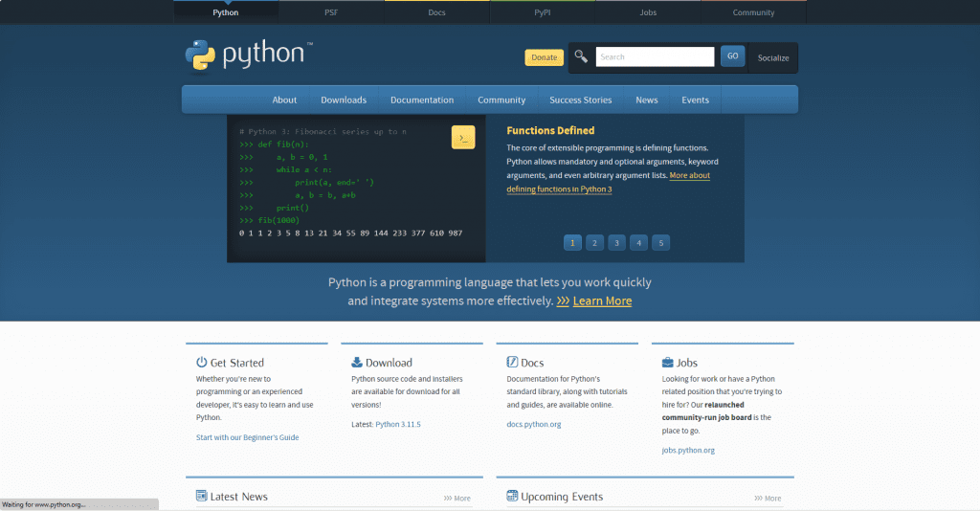Select slide 2 in the carousel
Screen dimensions: 980x511
pos(594,242)
